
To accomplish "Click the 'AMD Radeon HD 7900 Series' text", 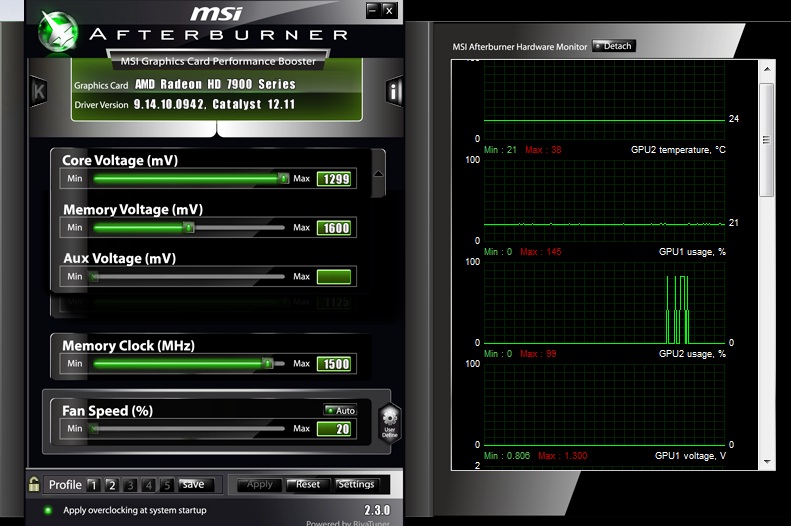I will (215, 84).
